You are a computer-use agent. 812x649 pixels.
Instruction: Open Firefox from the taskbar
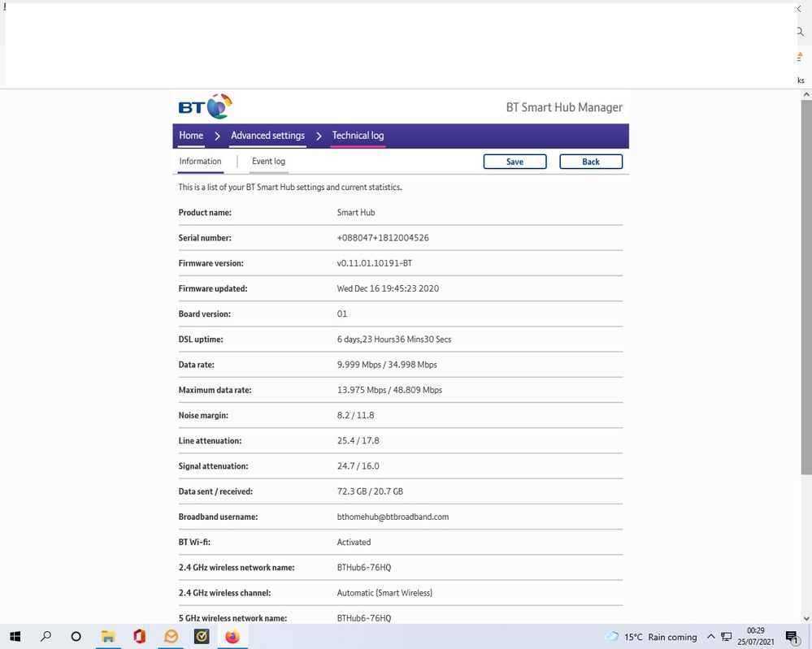232,637
